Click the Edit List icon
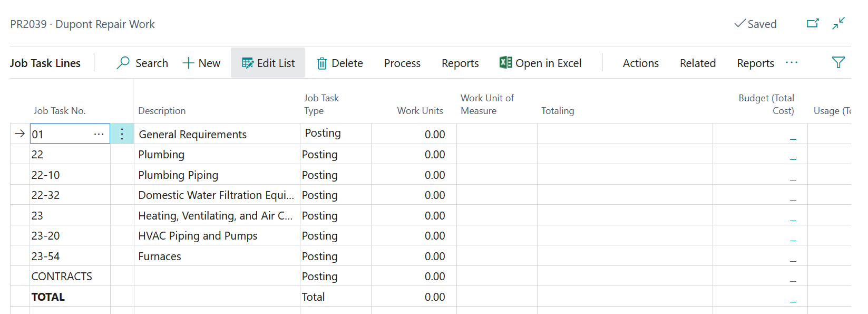The image size is (868, 314). pos(247,63)
